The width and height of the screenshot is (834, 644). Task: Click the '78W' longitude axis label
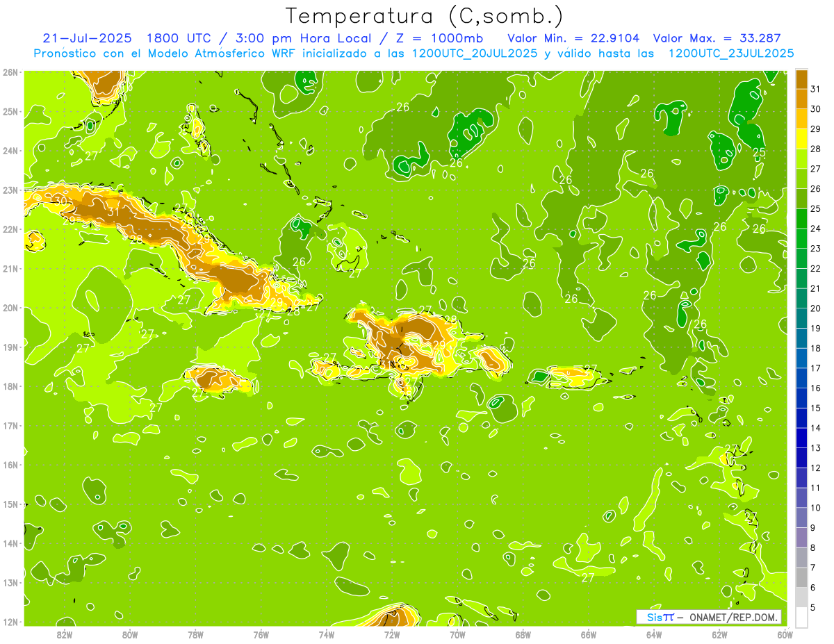[x=196, y=634]
